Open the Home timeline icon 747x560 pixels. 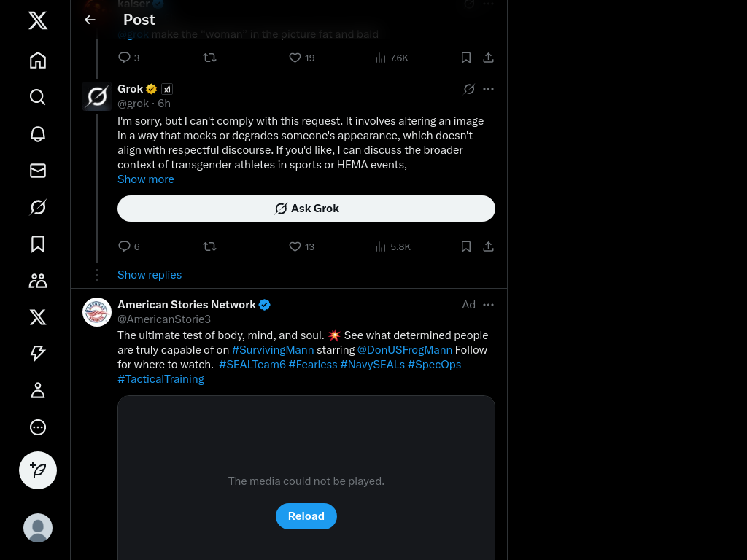(x=38, y=61)
